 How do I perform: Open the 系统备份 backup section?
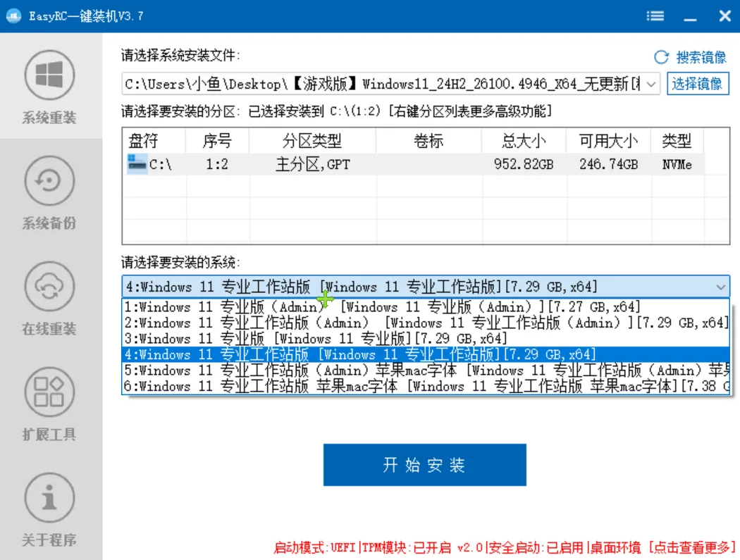tap(49, 193)
